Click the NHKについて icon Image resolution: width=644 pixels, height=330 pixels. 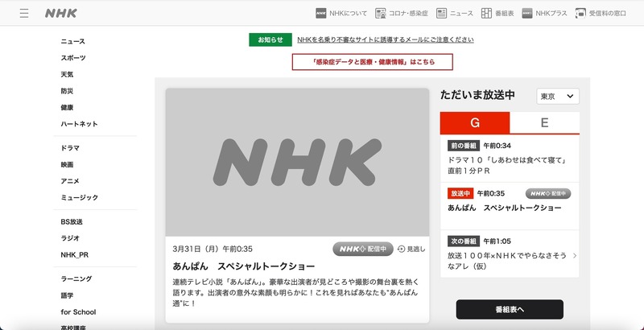coord(321,14)
